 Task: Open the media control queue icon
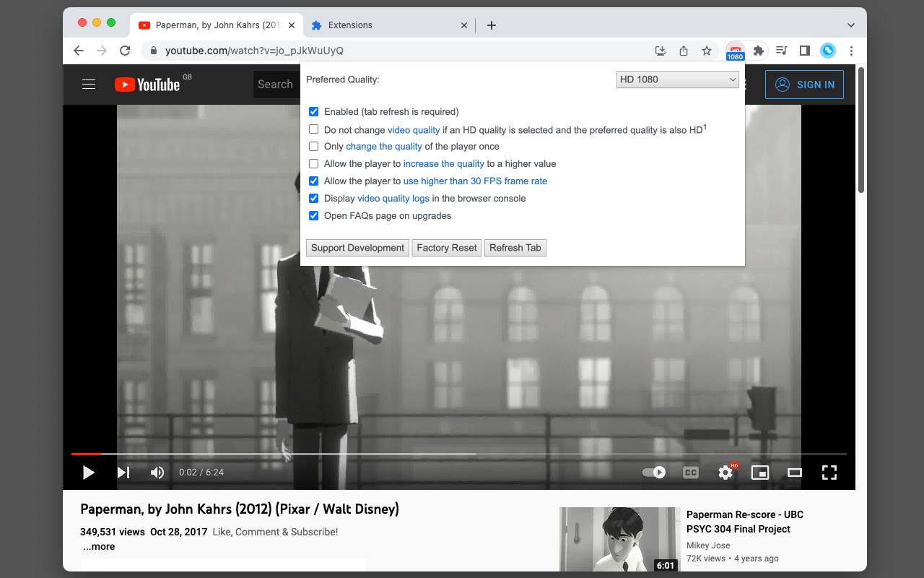pos(781,51)
